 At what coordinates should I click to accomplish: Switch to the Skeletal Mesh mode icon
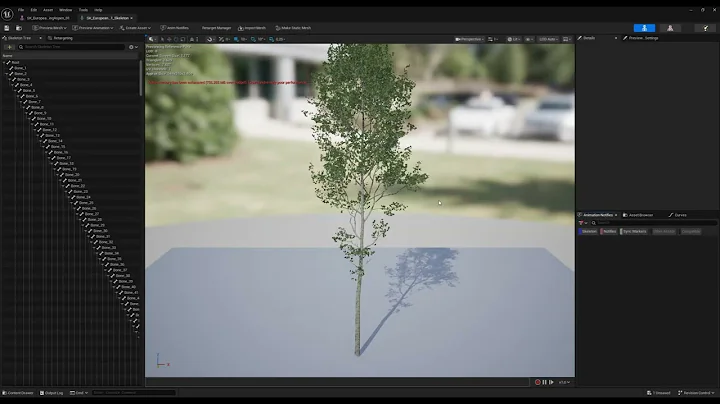(x=670, y=28)
